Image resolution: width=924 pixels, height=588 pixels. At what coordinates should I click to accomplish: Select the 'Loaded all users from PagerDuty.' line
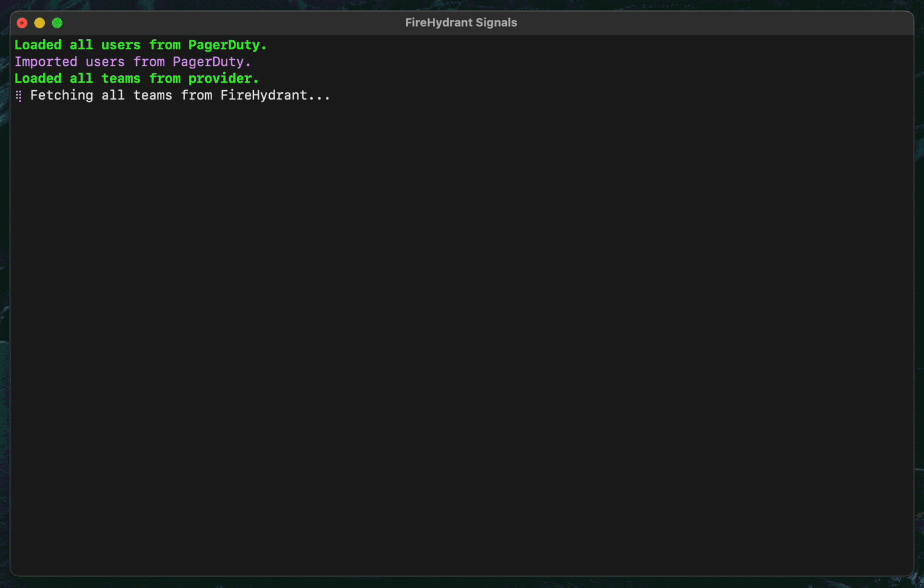141,45
